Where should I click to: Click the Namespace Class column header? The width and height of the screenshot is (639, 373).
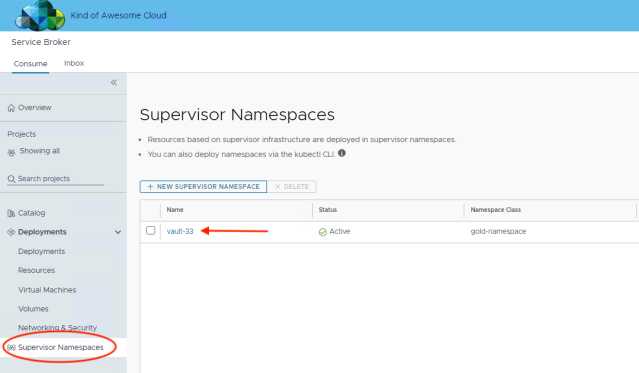click(496, 210)
